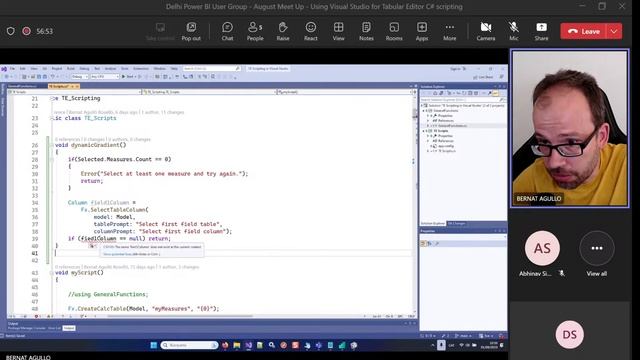The height and width of the screenshot is (360, 640).
Task: Leave the meeting
Action: 584,31
